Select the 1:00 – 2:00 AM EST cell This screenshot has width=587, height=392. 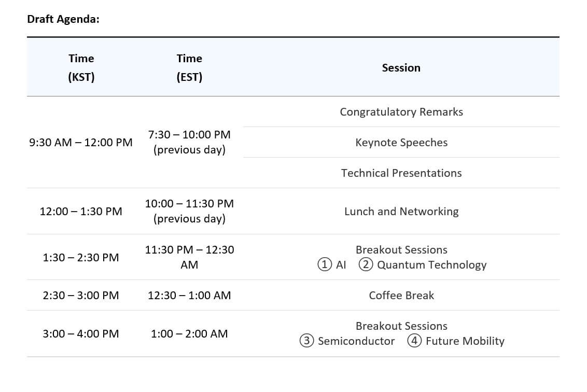coord(189,334)
